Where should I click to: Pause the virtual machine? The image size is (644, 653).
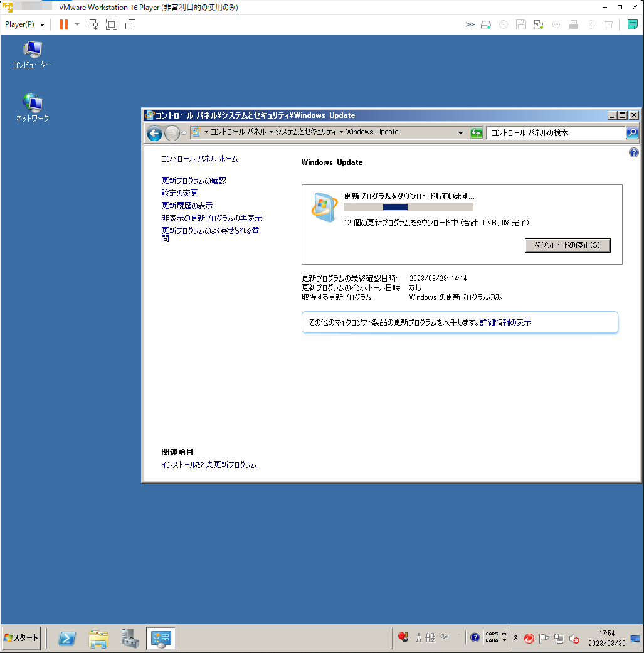(64, 24)
